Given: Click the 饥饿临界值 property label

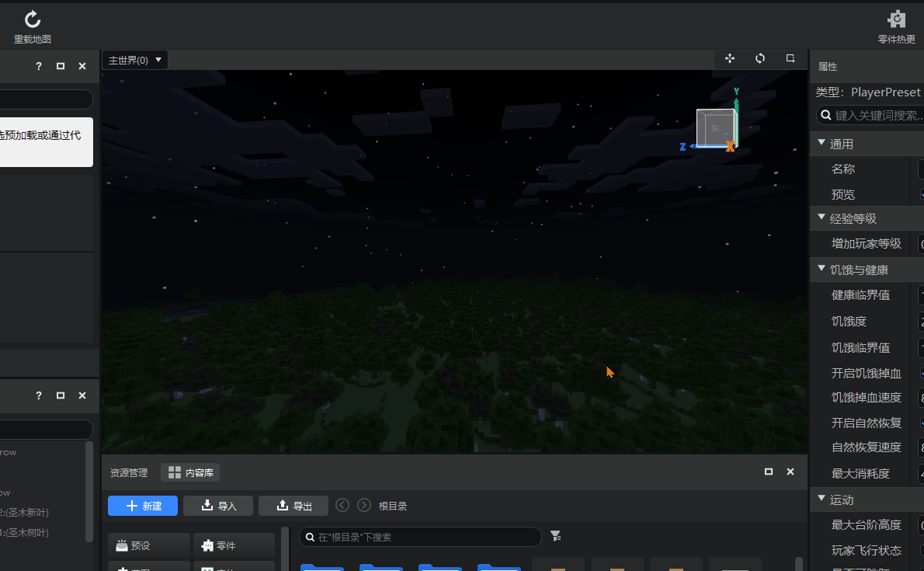Looking at the screenshot, I should [x=860, y=348].
